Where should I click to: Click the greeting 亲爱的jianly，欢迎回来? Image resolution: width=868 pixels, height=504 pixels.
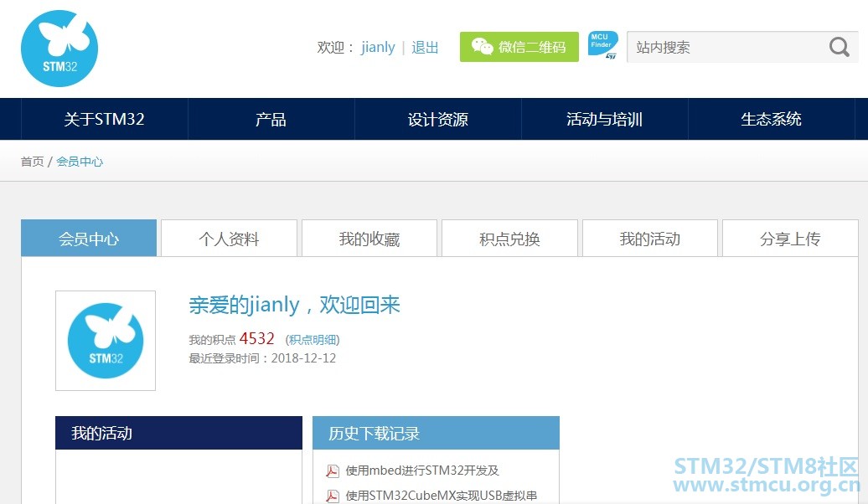click(x=295, y=305)
